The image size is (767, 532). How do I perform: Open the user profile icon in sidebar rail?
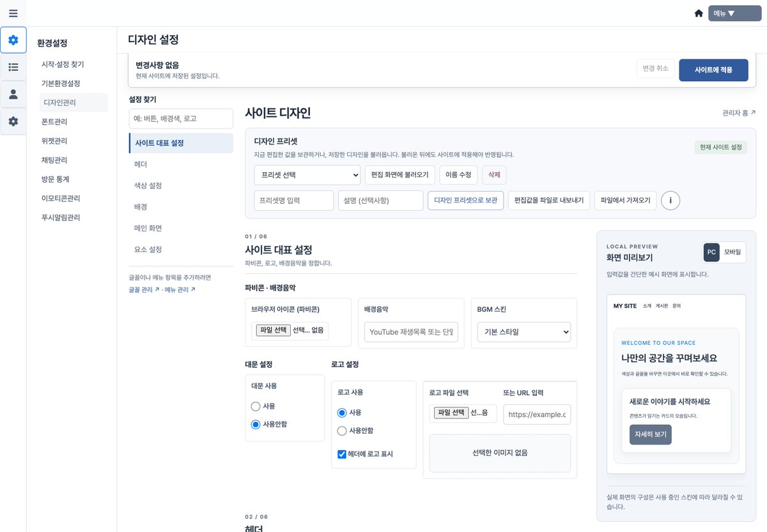pos(13,95)
